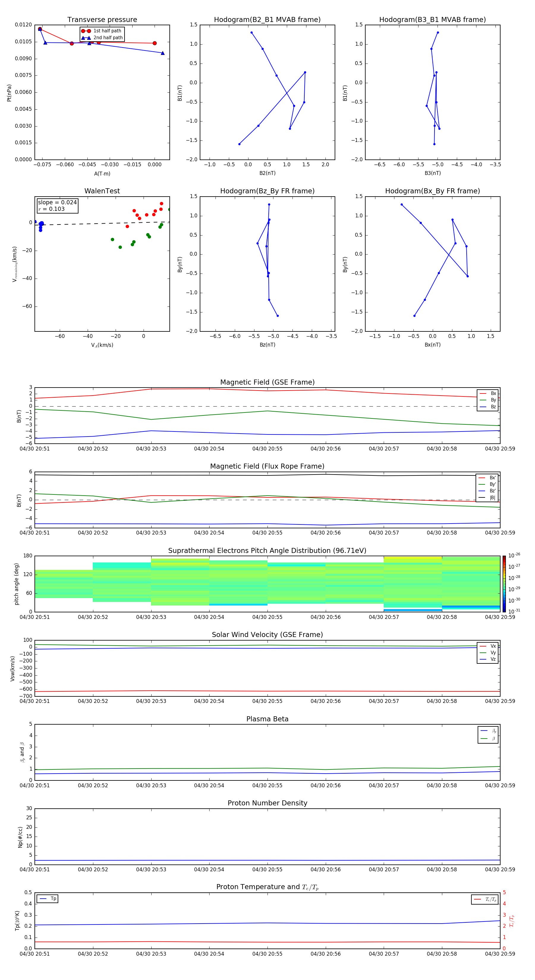
Task: Click the 'Proton Temperature and Te/Tp' title
Action: click(267, 887)
